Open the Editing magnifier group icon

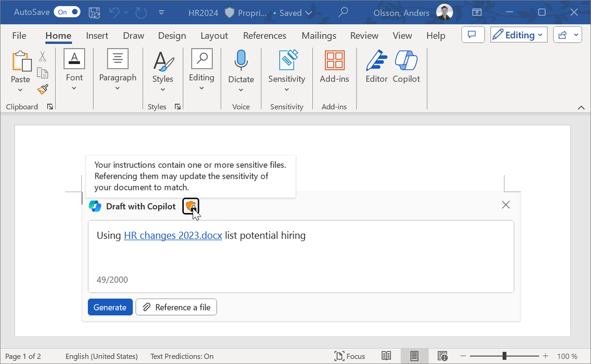pyautogui.click(x=201, y=59)
